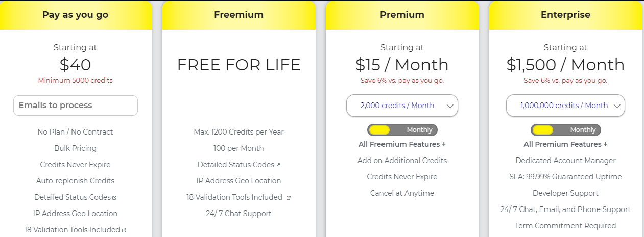This screenshot has width=644, height=237.
Task: Click chevron arrow in Enterprise credits selector
Action: tap(617, 106)
